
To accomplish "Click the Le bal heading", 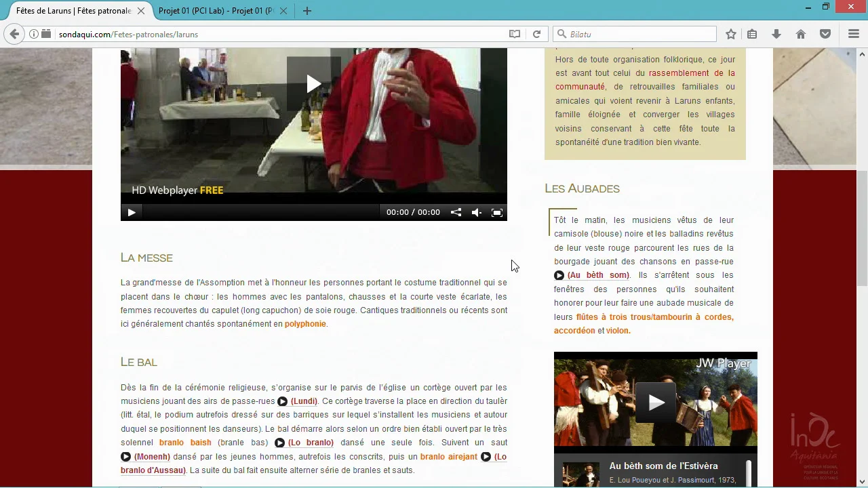I will coord(139,362).
